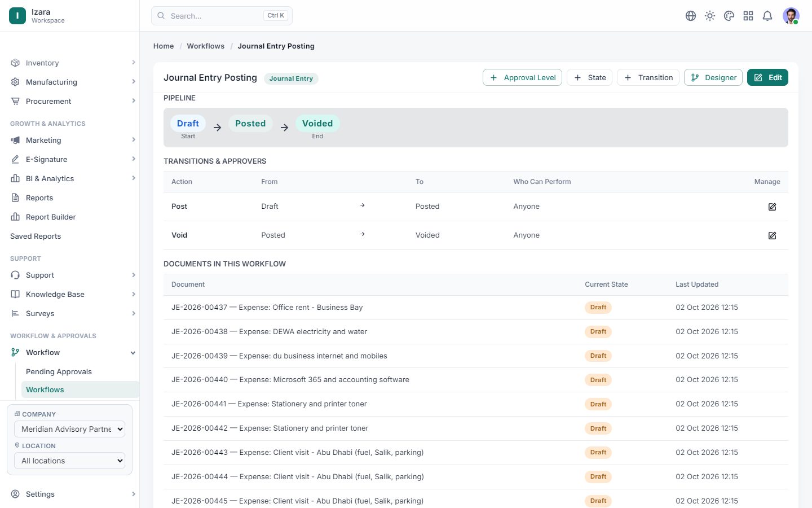
Task: Open the Company dropdown
Action: tap(69, 429)
